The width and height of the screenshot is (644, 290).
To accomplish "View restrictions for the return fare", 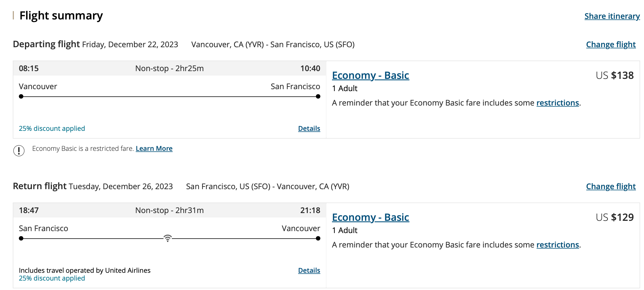I will click(x=557, y=245).
